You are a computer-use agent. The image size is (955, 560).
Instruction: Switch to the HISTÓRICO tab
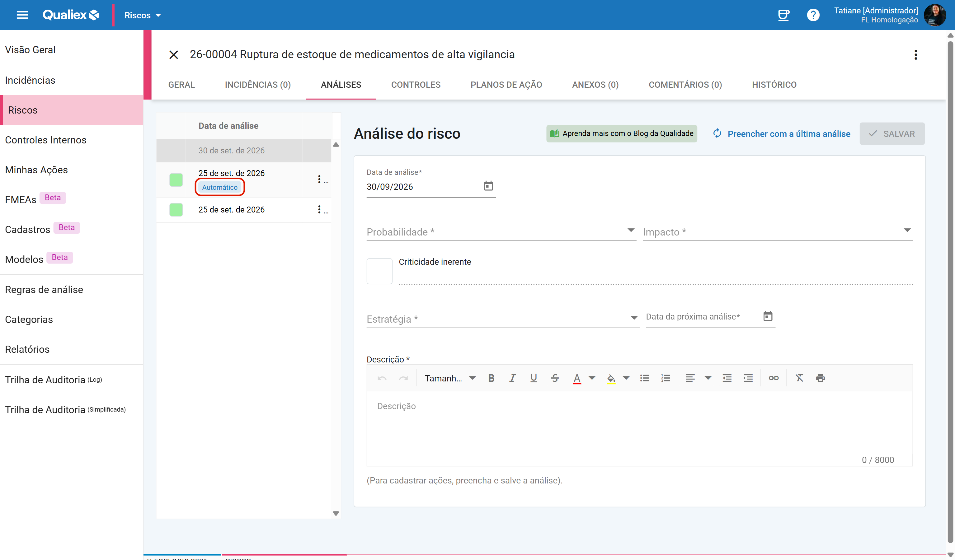(774, 85)
